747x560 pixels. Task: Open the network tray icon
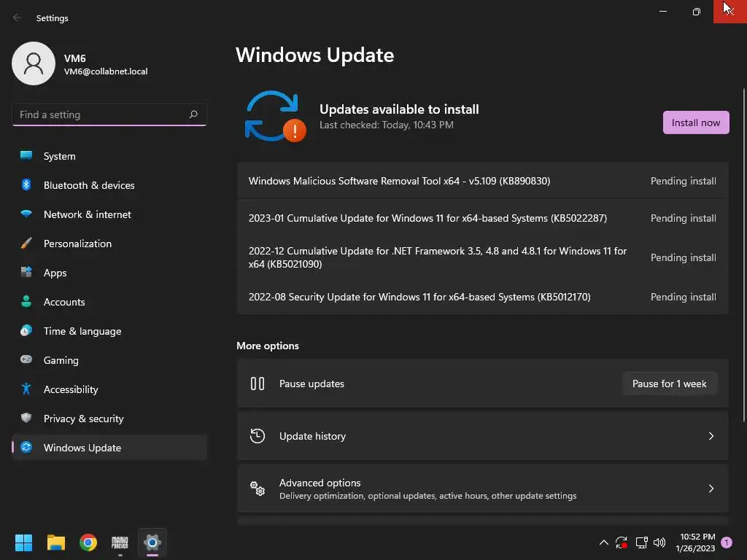click(x=641, y=542)
